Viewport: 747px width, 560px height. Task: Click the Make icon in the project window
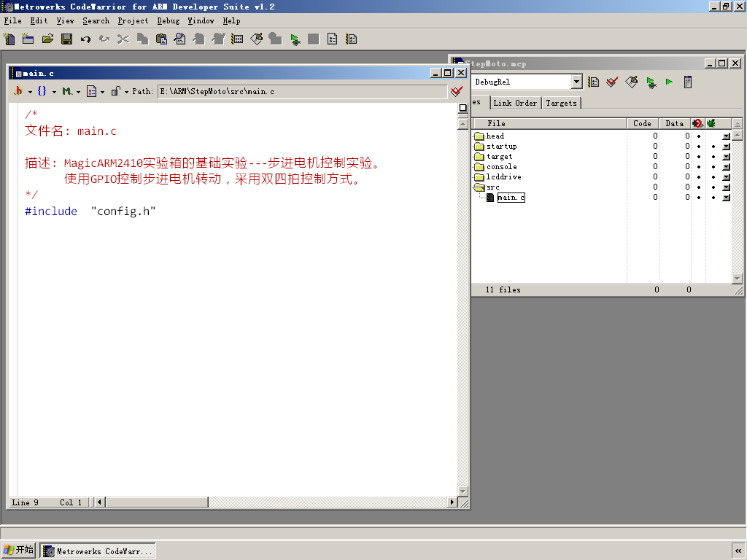[631, 82]
